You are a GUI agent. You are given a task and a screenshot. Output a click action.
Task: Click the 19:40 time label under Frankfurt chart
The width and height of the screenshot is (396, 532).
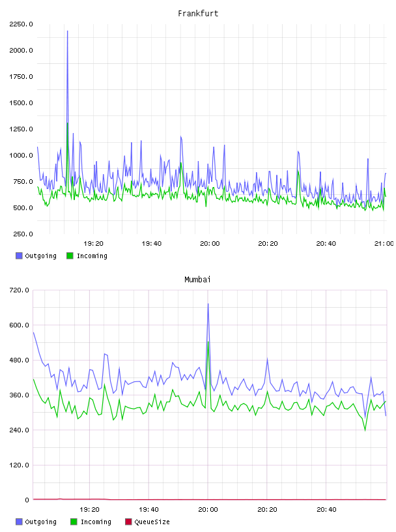tap(152, 244)
